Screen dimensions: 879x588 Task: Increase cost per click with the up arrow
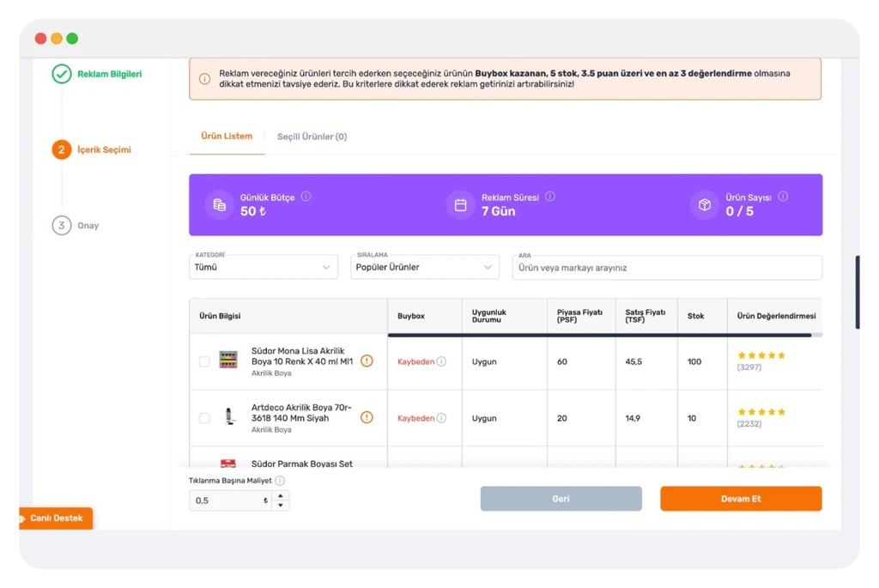[x=281, y=495]
